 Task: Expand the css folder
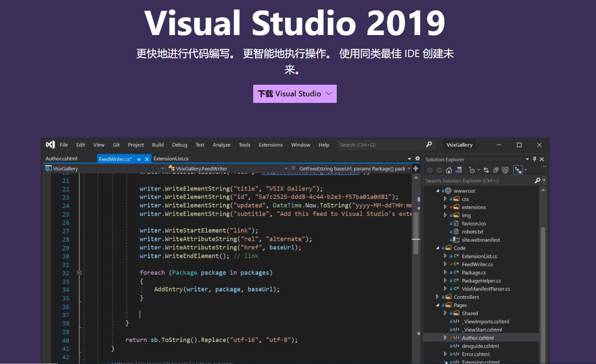click(x=445, y=199)
